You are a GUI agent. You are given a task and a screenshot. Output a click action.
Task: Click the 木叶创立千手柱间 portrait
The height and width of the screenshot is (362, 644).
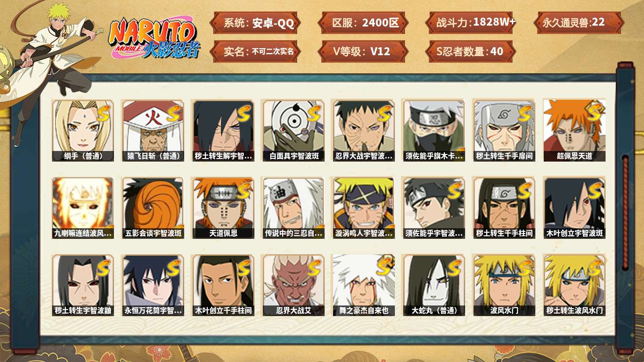point(223,285)
